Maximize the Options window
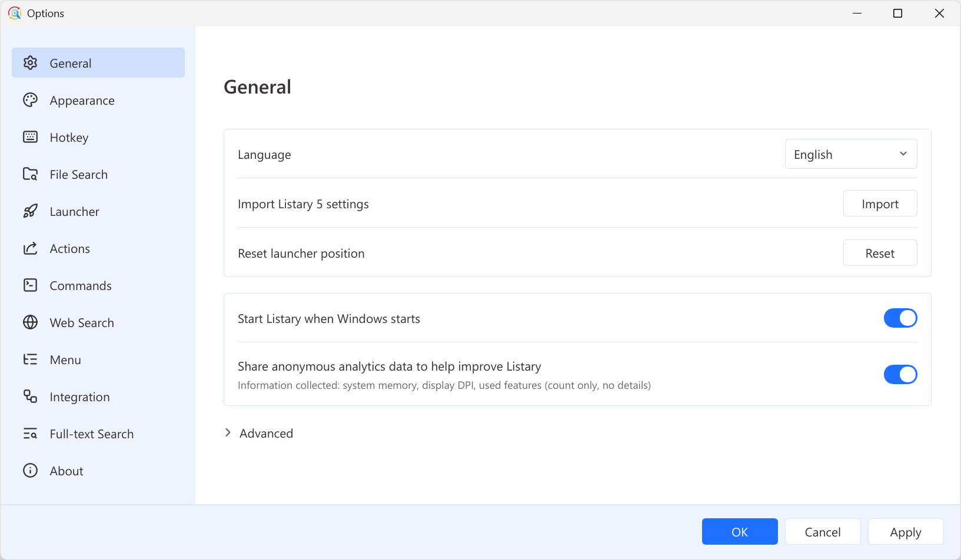The width and height of the screenshot is (961, 560). click(x=897, y=13)
